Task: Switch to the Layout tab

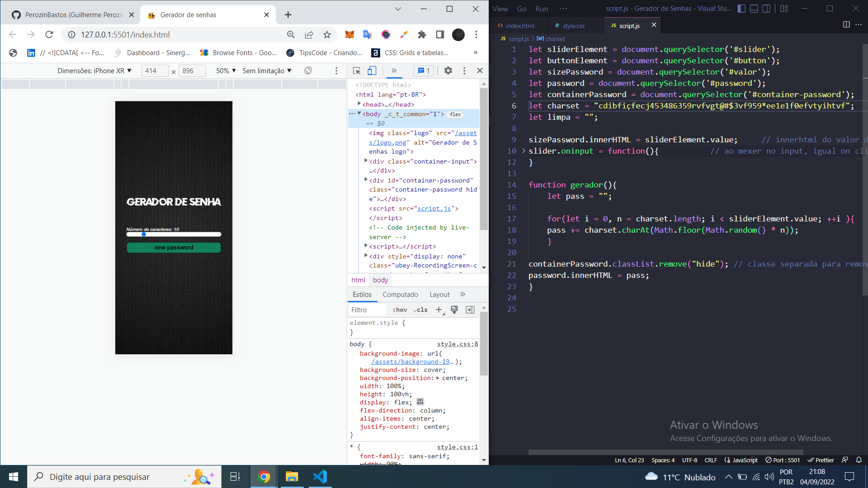Action: coord(439,294)
